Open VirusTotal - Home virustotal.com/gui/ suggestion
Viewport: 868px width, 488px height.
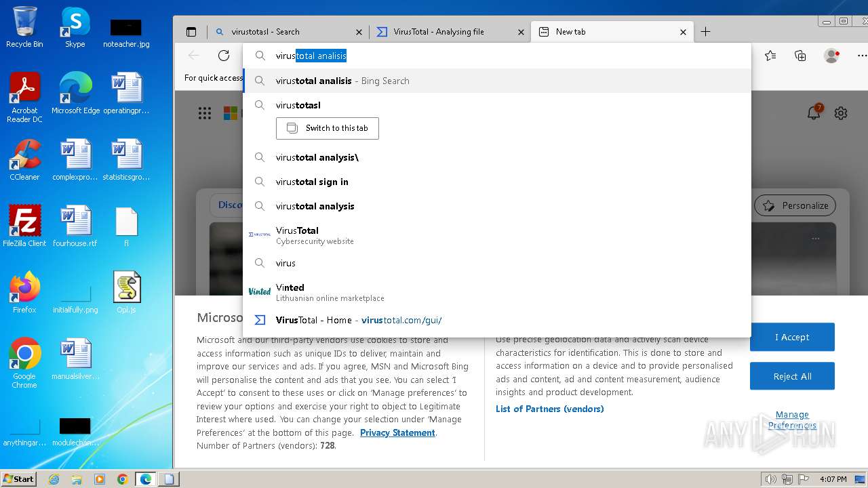[x=497, y=320]
